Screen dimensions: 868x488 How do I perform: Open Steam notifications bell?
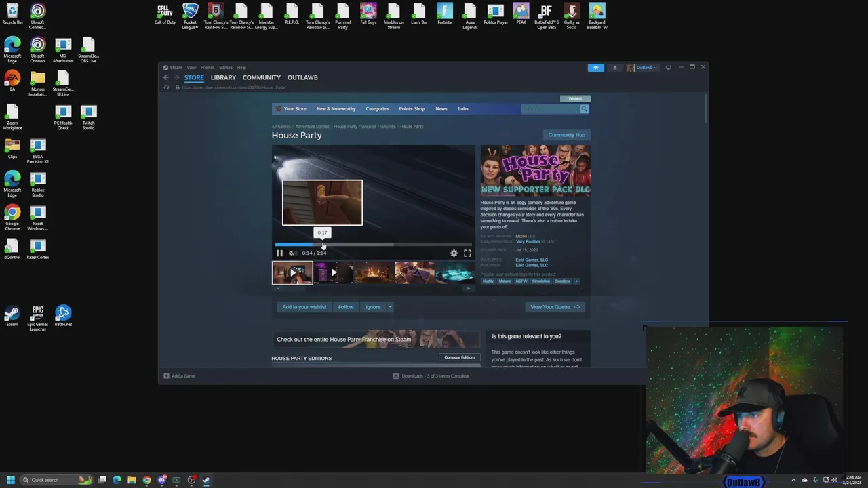tap(615, 67)
